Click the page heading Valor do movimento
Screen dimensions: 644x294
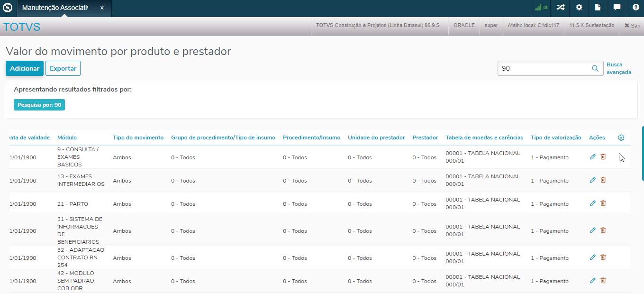pyautogui.click(x=118, y=51)
